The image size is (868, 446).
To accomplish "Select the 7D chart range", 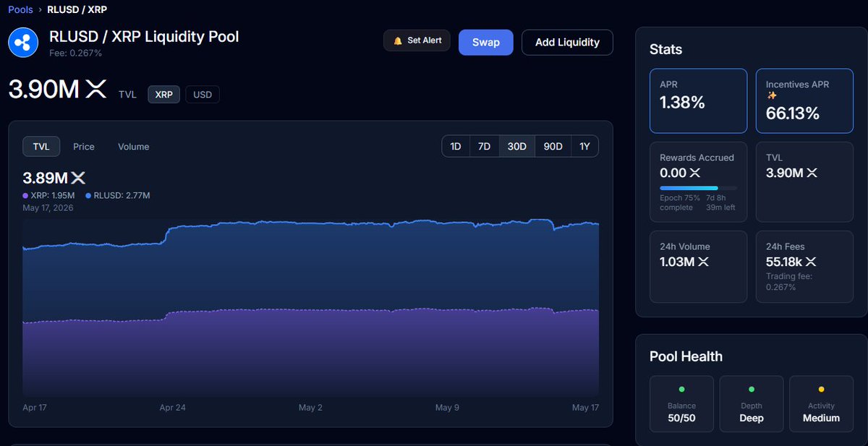I will point(484,146).
